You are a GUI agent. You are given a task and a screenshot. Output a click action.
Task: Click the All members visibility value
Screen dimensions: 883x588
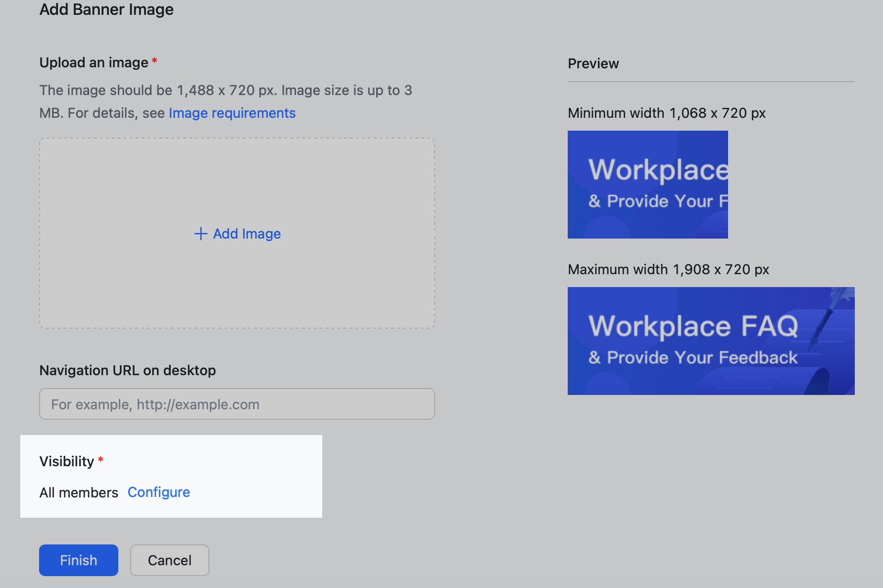point(79,492)
